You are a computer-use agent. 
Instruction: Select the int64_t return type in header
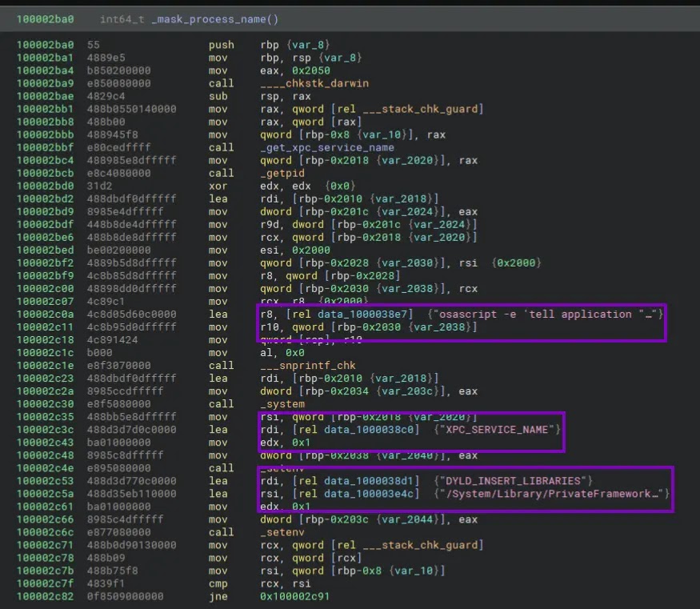point(122,19)
